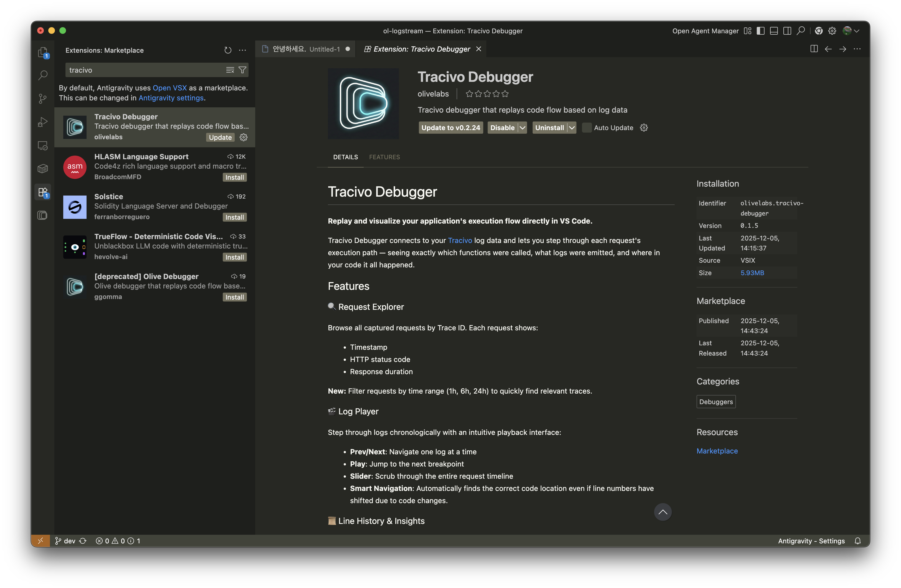Click Update to v0.2.24 button
901x588 pixels.
(x=450, y=128)
